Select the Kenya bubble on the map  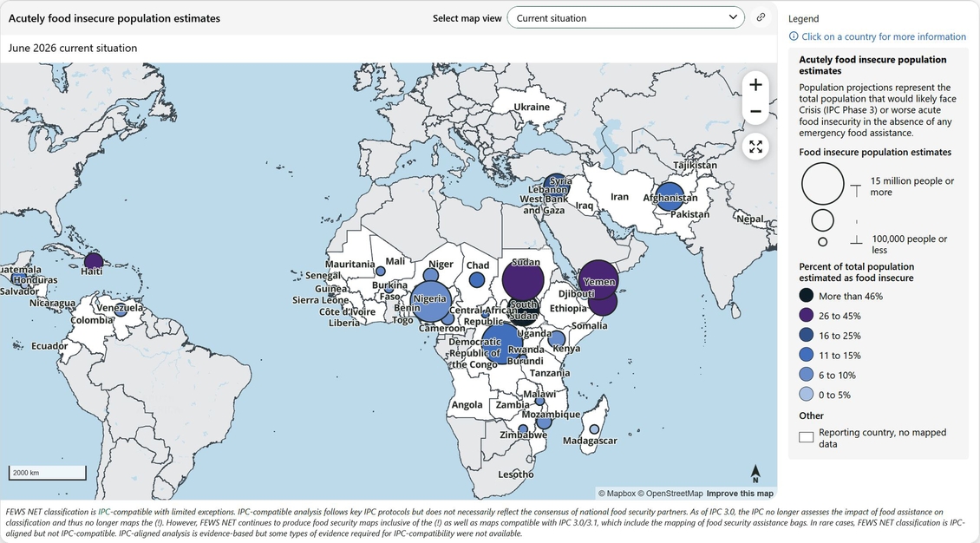coord(556,340)
